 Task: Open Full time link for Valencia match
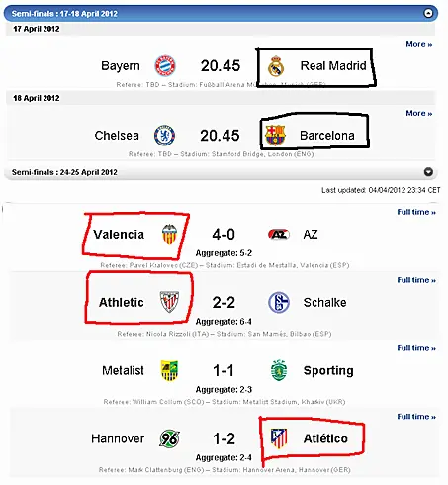coord(416,212)
